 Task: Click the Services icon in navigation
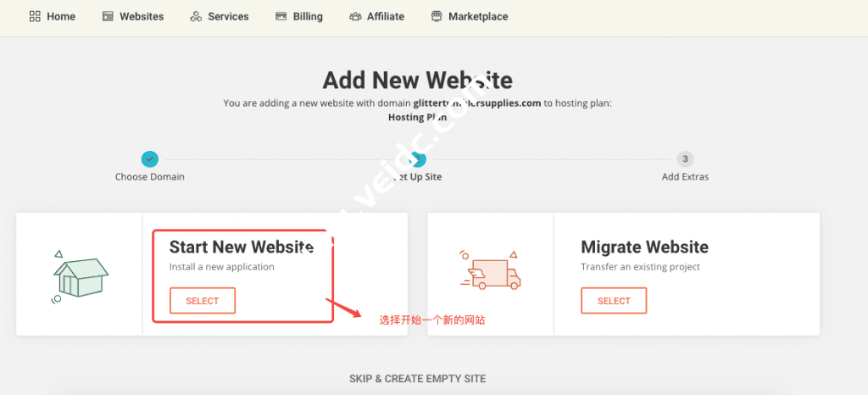196,17
